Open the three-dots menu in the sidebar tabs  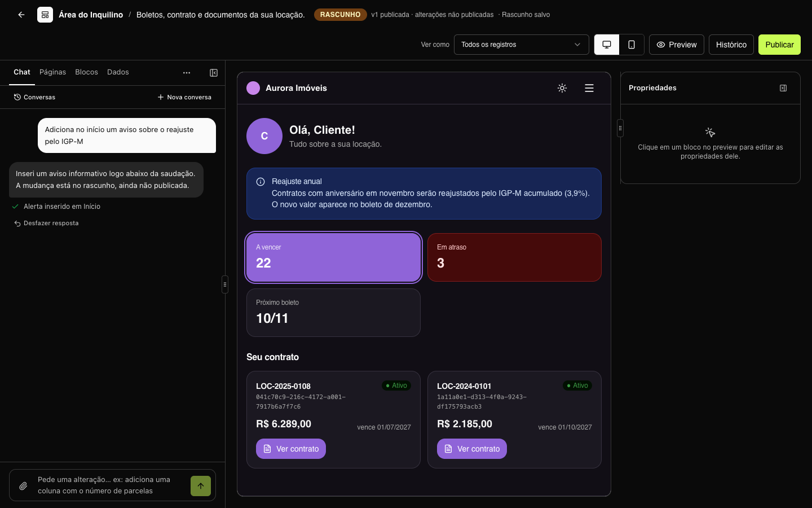(x=187, y=72)
